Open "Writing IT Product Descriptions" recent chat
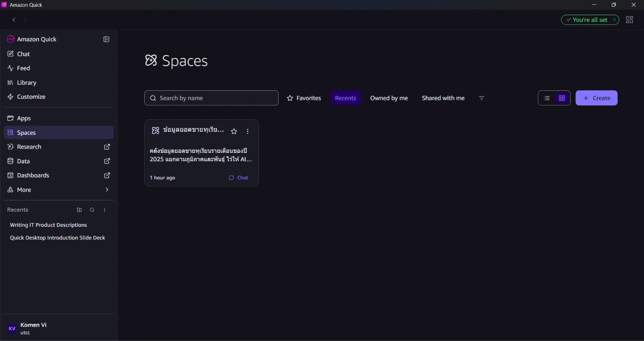644x341 pixels. click(48, 225)
